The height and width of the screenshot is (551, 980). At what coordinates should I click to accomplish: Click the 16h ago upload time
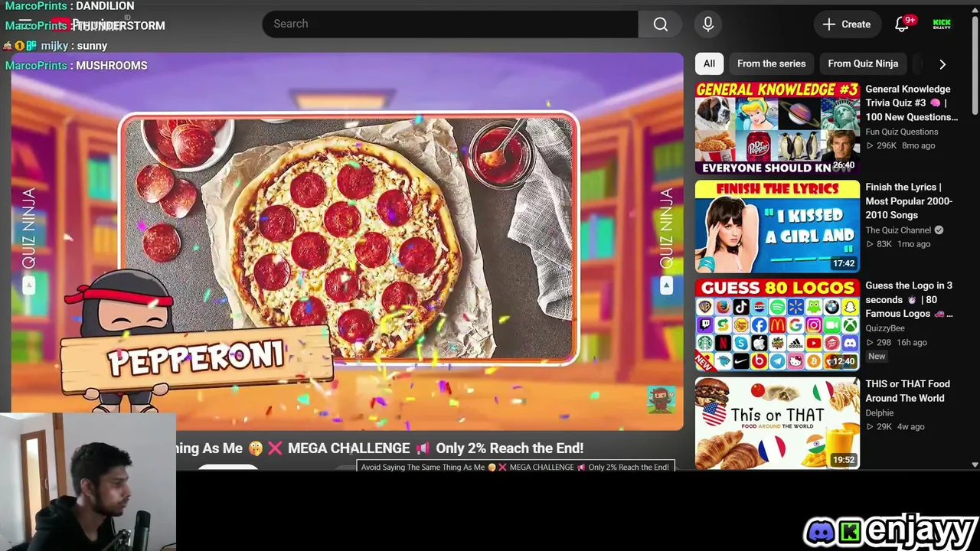point(912,342)
